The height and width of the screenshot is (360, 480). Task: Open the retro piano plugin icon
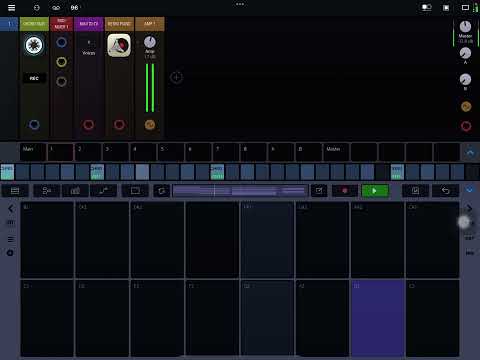click(x=119, y=45)
